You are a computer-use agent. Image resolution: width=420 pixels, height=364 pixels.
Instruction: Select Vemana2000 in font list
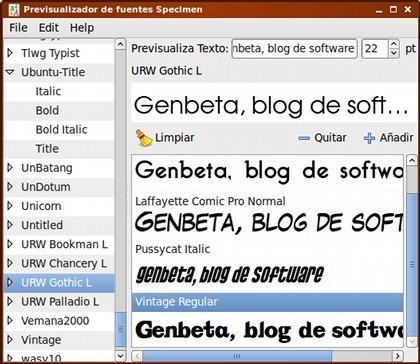[x=55, y=321]
